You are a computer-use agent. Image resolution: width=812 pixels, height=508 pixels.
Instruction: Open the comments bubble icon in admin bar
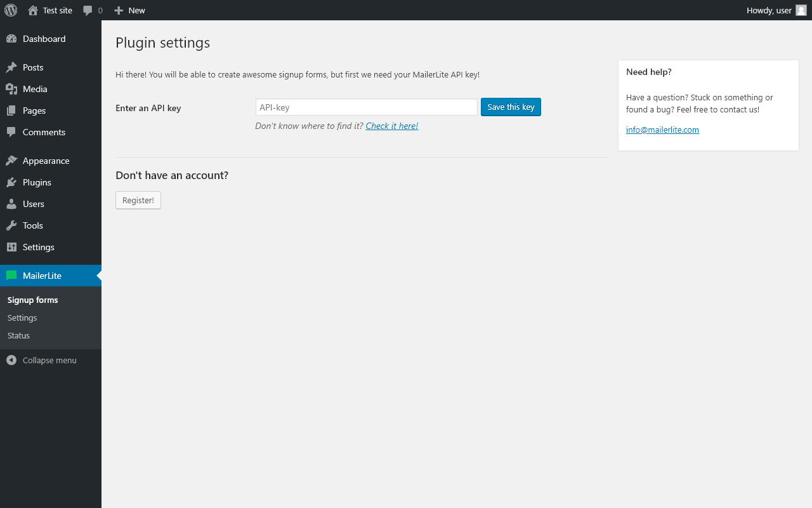88,10
